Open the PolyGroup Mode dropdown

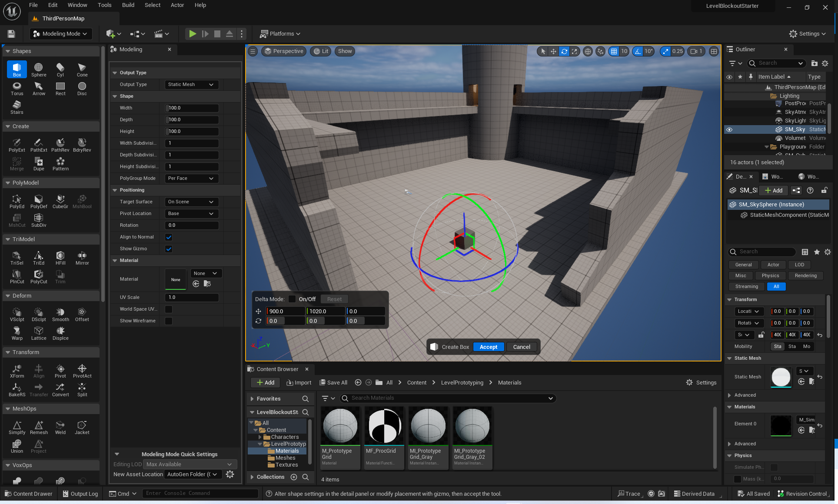pyautogui.click(x=191, y=179)
